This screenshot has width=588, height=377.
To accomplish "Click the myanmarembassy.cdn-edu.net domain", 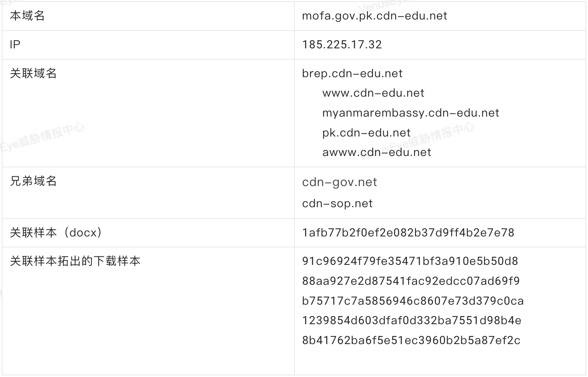I will pos(411,113).
